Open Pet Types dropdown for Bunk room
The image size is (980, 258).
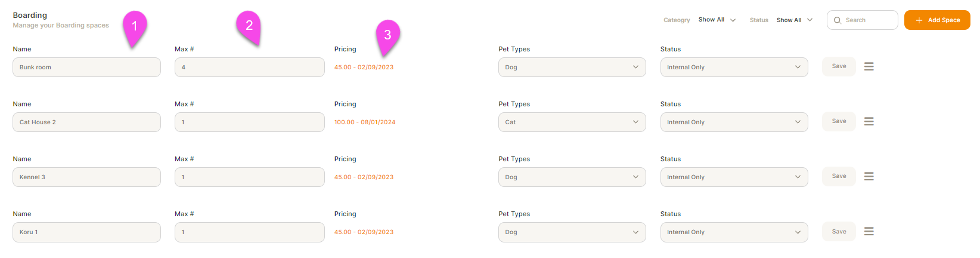click(x=572, y=67)
